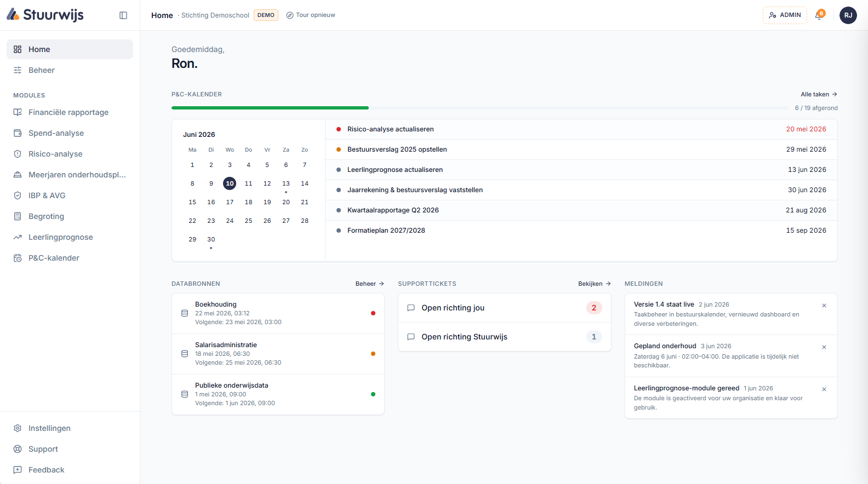Select June 13 in the calendar

click(286, 183)
